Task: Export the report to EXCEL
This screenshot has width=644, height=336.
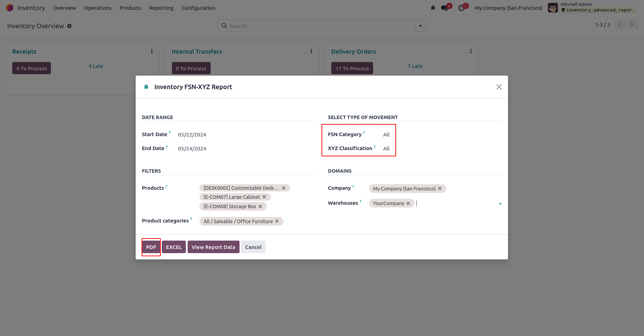Action: (x=174, y=247)
